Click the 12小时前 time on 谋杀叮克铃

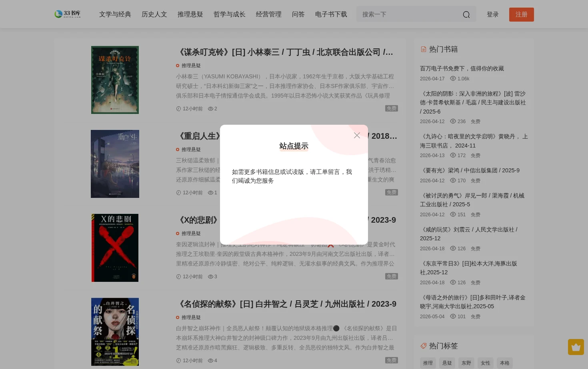pyautogui.click(x=193, y=109)
